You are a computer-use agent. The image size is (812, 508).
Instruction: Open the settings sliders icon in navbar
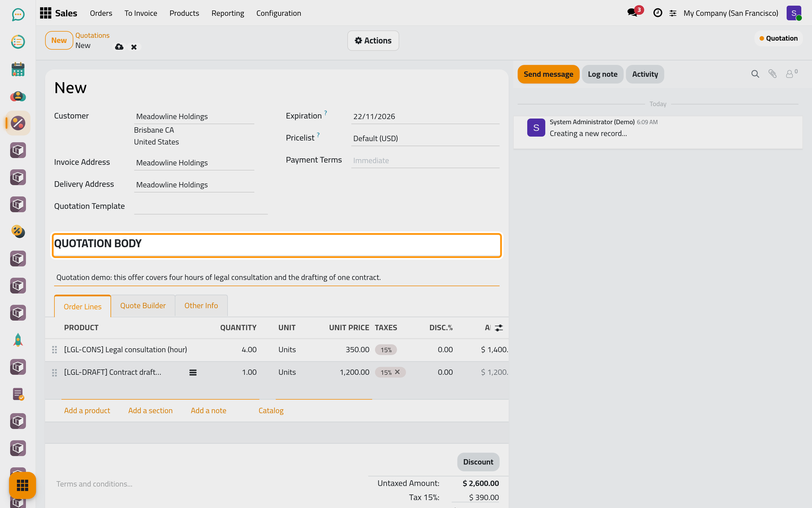673,14
